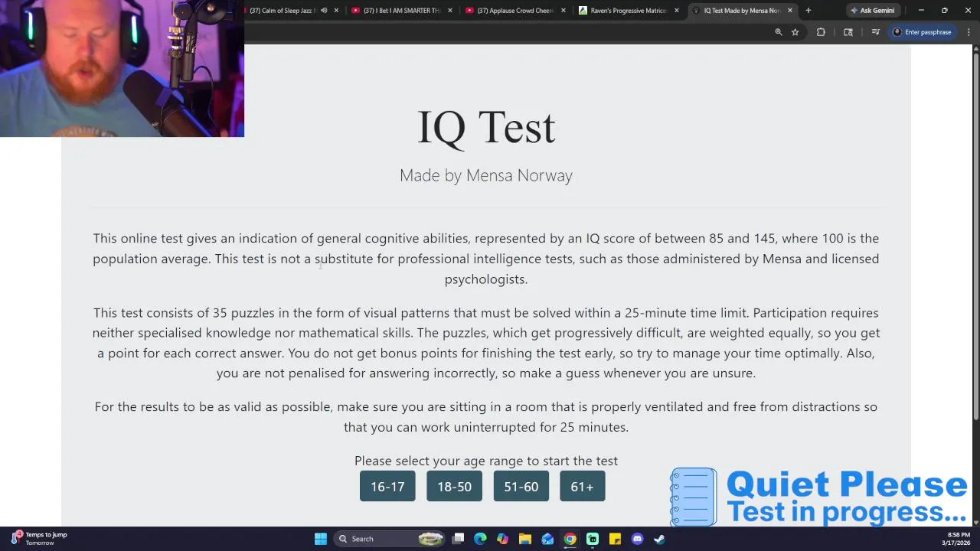Switch to Applause Crowd Cheering tab
Screen dimensions: 980x551
coord(514,11)
